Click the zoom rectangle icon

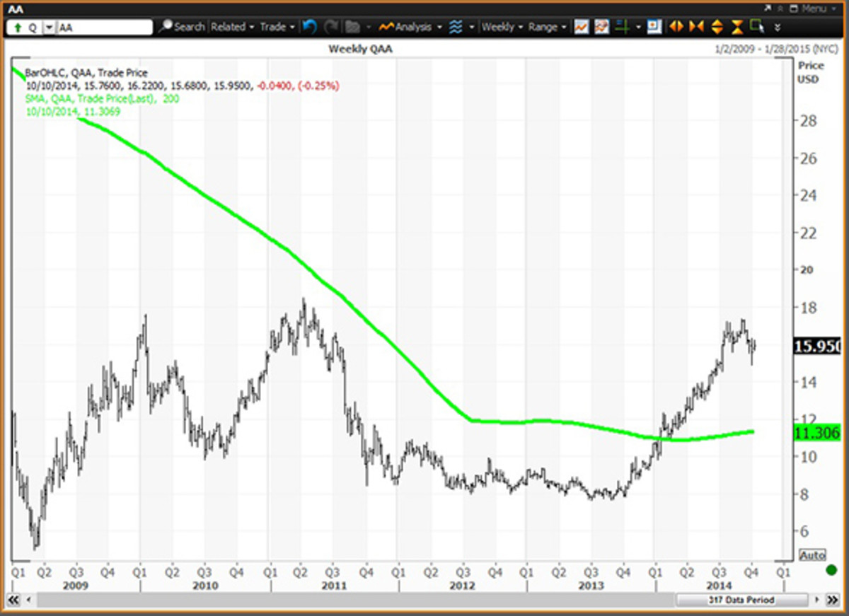click(x=758, y=27)
